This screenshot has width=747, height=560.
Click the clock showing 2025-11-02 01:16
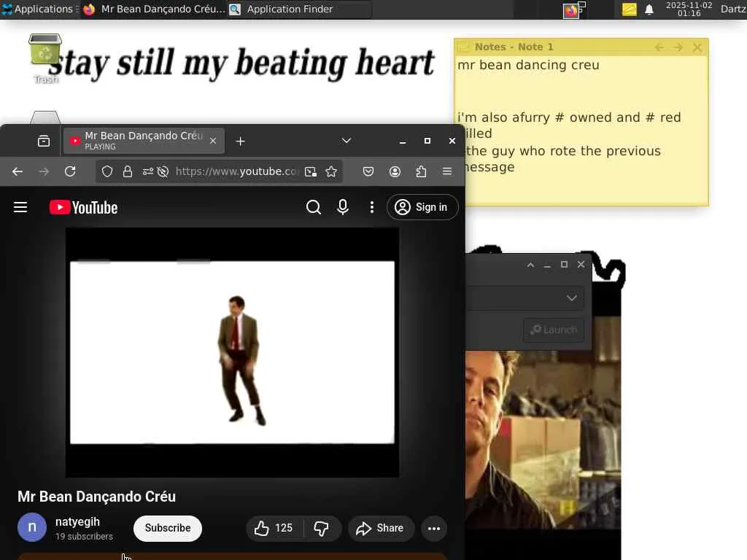tap(689, 9)
